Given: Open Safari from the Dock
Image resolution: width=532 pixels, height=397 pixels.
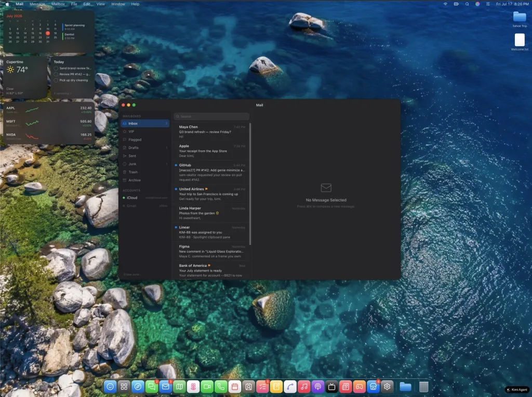Looking at the screenshot, I should 138,387.
